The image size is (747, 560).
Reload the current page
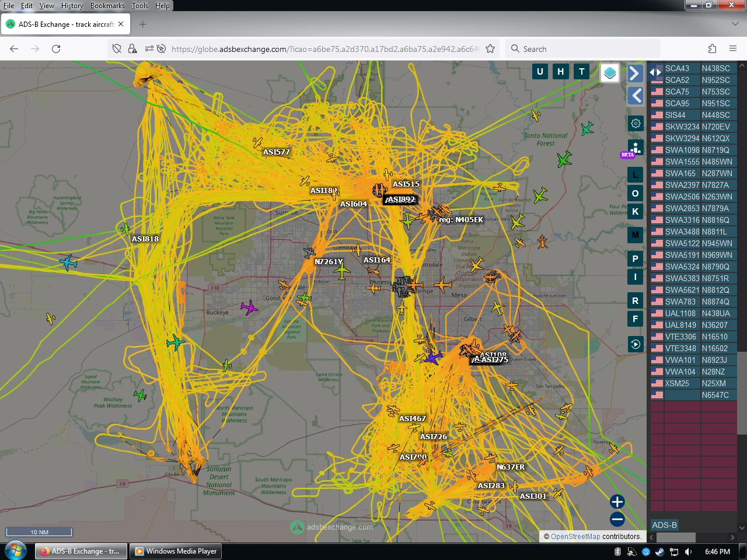pyautogui.click(x=56, y=49)
